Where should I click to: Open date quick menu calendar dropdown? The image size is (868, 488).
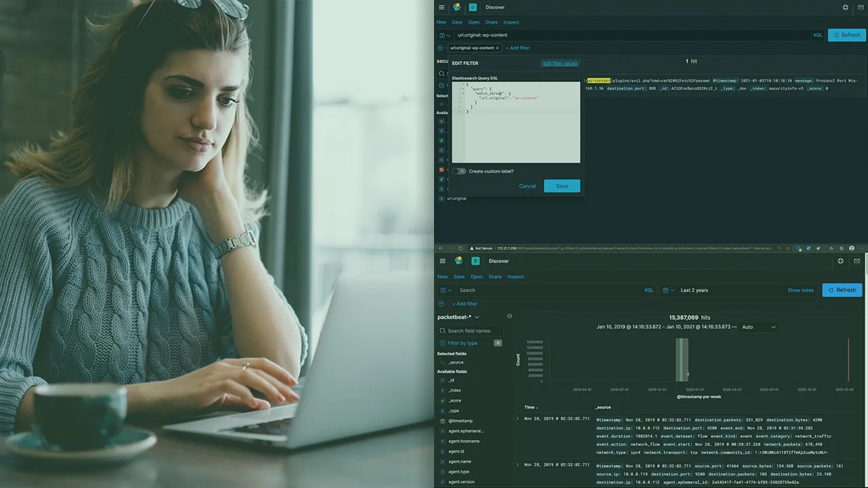click(669, 290)
